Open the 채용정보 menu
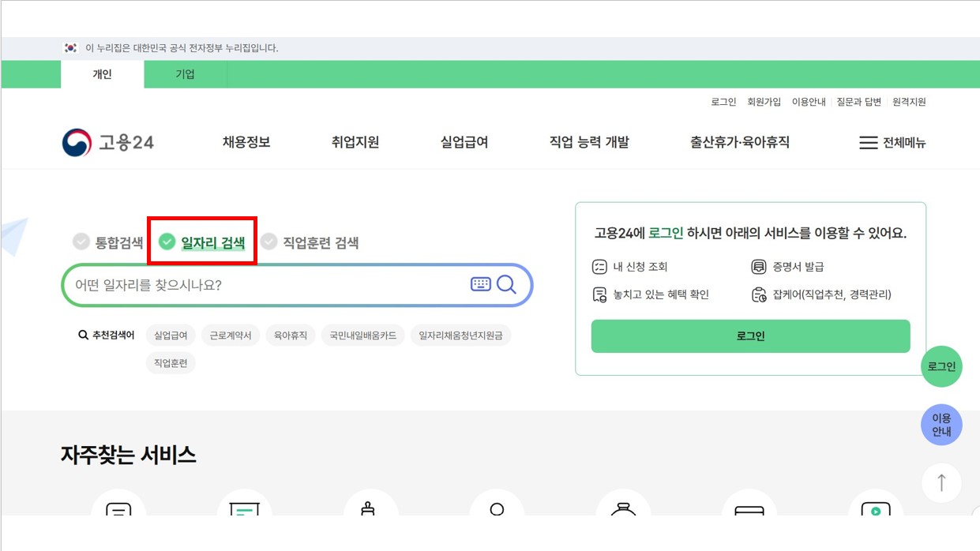Viewport: 980px width, 551px height. point(246,142)
